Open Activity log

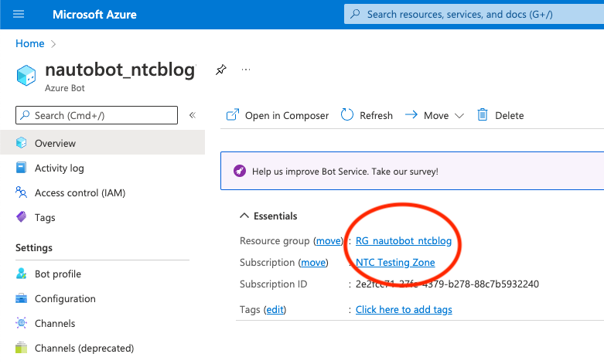pos(60,168)
